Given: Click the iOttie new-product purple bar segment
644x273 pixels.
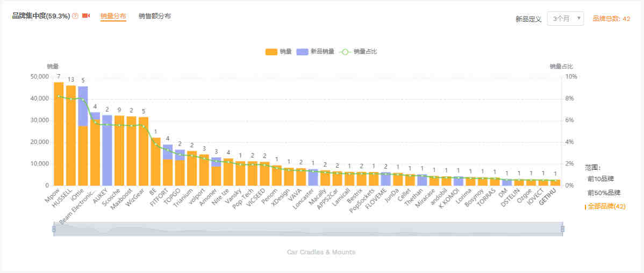Looking at the screenshot, I should click(x=83, y=106).
